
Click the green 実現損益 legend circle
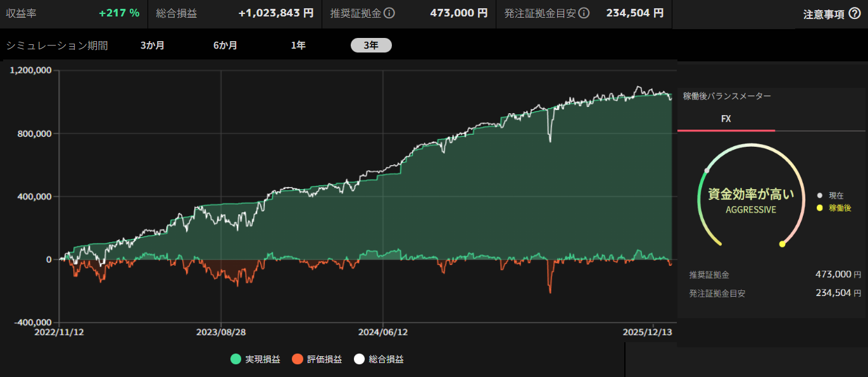(236, 359)
